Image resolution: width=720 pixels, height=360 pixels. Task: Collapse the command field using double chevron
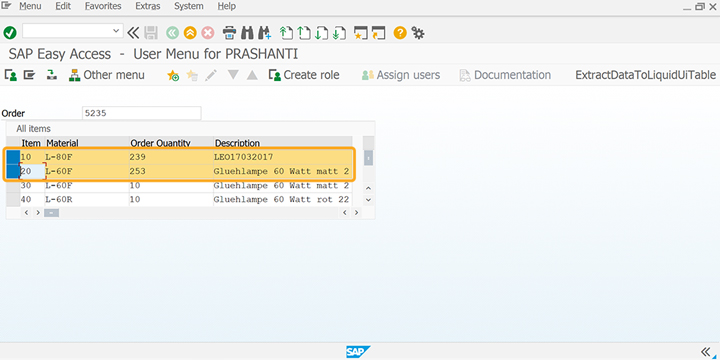pos(133,32)
